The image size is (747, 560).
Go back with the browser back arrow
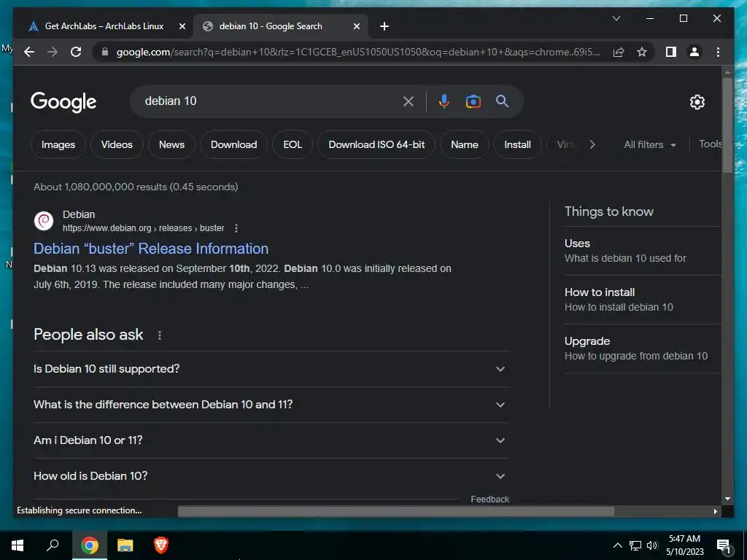click(x=29, y=52)
